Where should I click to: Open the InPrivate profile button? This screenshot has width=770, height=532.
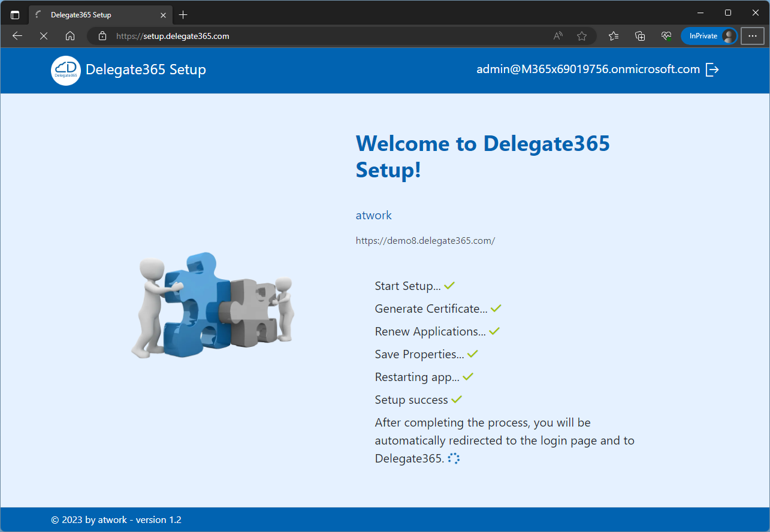point(708,36)
